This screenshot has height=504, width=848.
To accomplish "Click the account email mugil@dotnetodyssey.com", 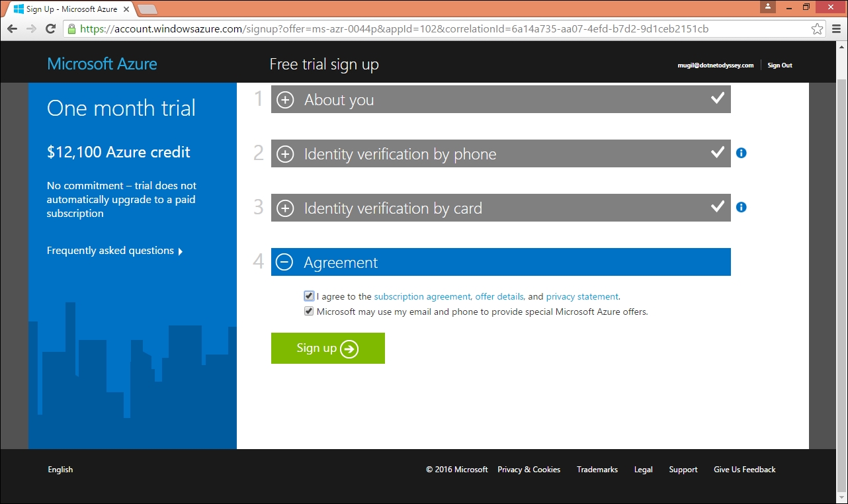I will 716,65.
